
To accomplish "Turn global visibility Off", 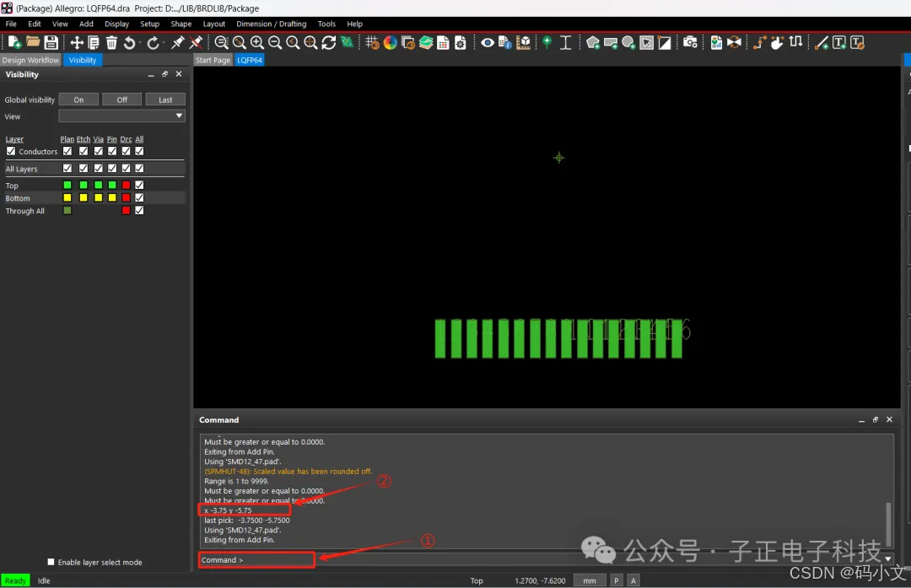I will [x=122, y=100].
